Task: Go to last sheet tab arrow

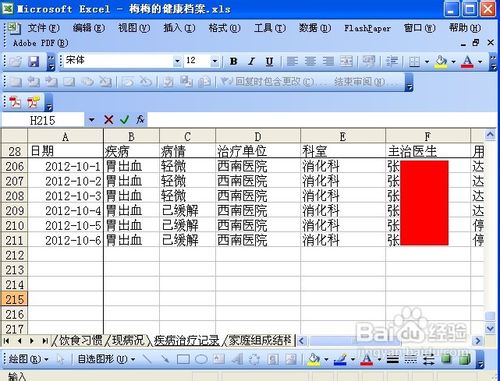Action: tap(44, 341)
